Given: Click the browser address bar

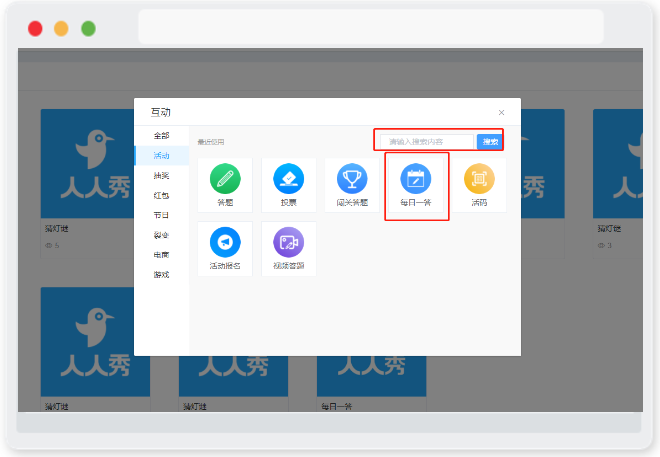Looking at the screenshot, I should 371,27.
